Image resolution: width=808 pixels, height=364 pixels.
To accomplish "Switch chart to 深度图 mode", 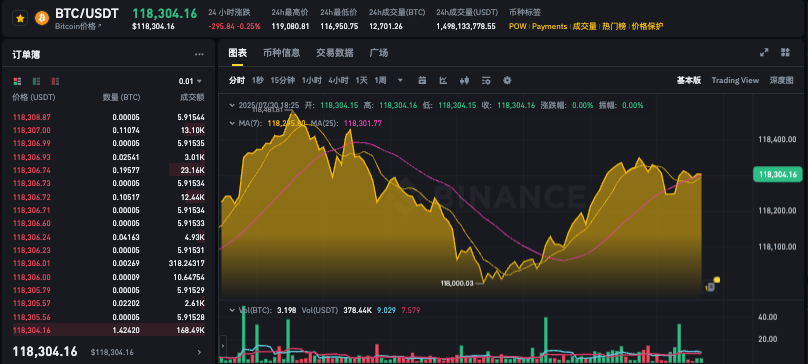I will [x=782, y=80].
